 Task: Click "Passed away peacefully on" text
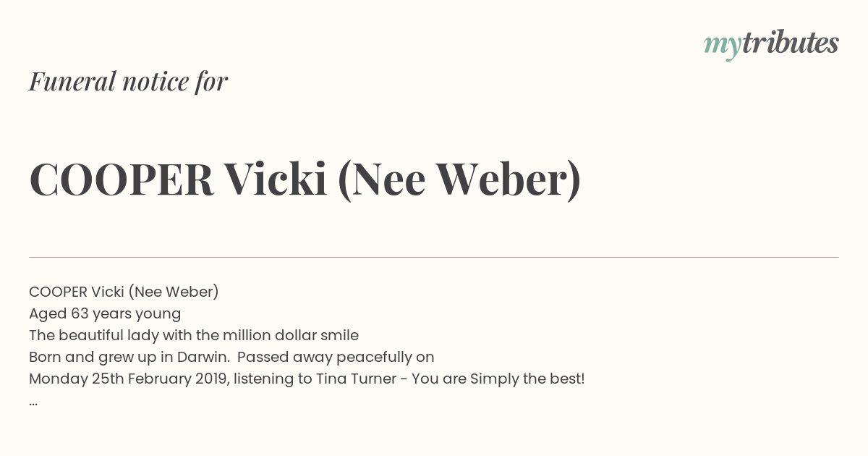pyautogui.click(x=336, y=357)
